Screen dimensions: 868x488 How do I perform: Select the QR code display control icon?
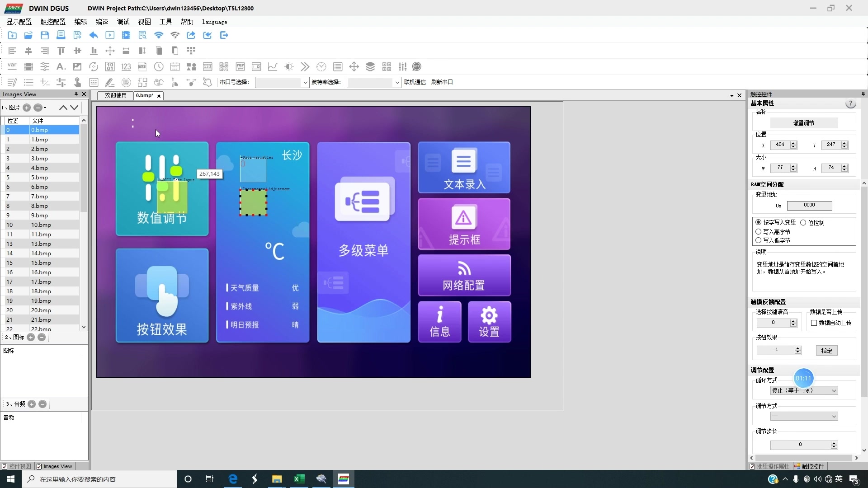click(x=224, y=67)
